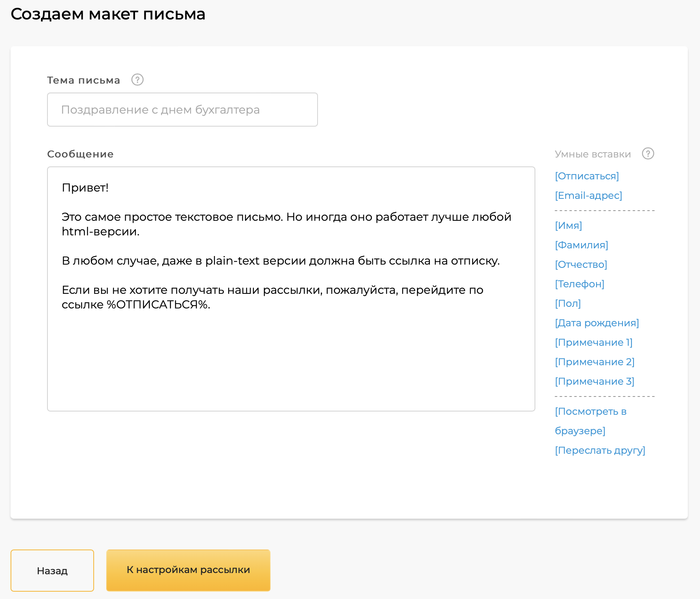Screen dimensions: 700x599
Task: Insert the [Дата рождения] smart insert
Action: [x=597, y=323]
